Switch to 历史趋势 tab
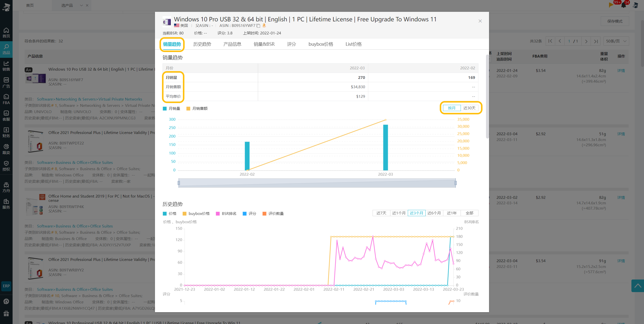The width and height of the screenshot is (644, 324). (202, 44)
